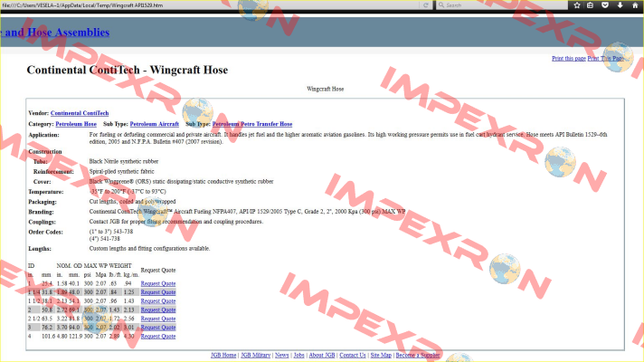Open the downloads arrow icon

[620, 5]
